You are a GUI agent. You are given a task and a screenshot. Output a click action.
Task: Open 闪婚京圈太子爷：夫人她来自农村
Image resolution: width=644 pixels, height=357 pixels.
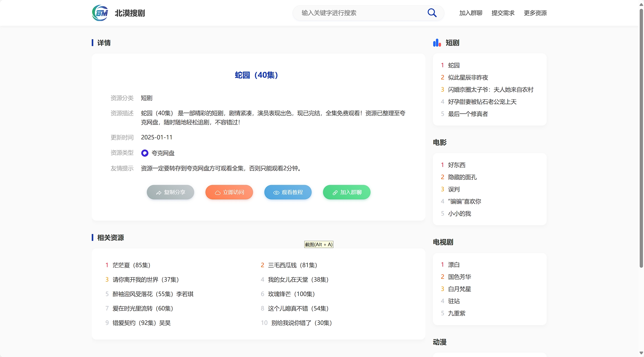[x=491, y=90]
